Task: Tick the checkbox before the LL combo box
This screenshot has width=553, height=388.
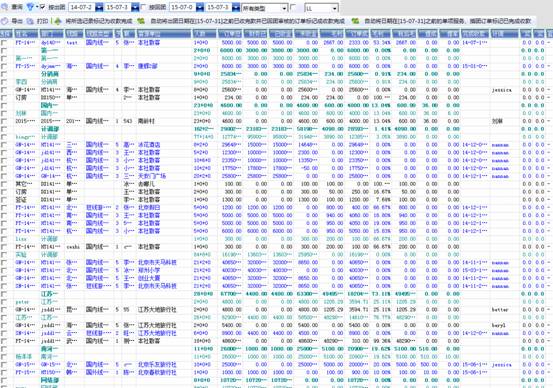Action: coord(293,7)
